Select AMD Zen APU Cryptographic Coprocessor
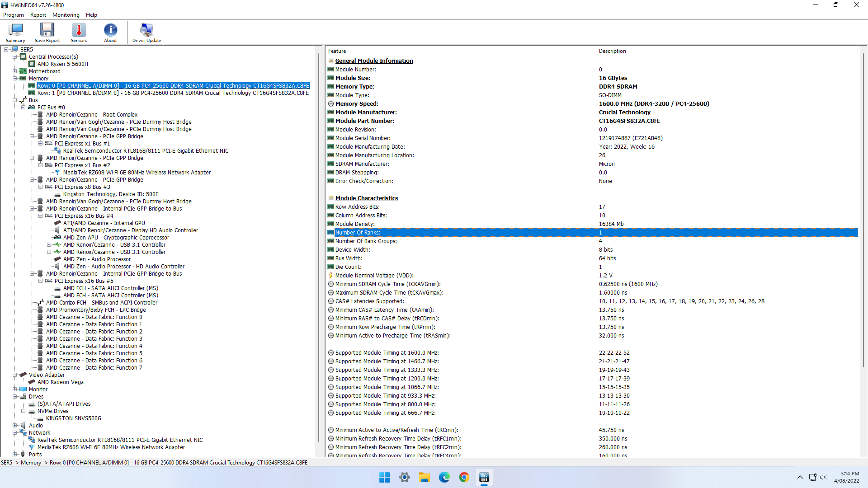Screen dimensions: 868x488 tap(116, 238)
